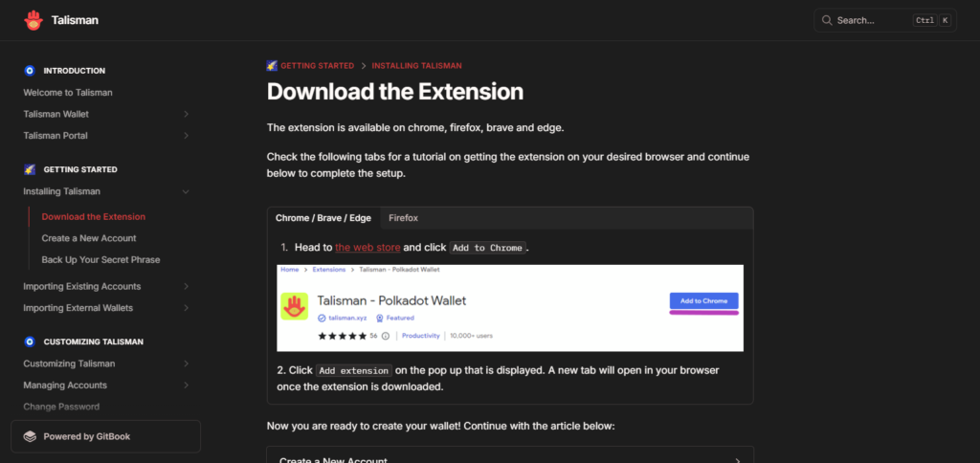Viewport: 980px width, 463px height.
Task: Click the INTRODUCTION section header text
Action: [x=75, y=71]
